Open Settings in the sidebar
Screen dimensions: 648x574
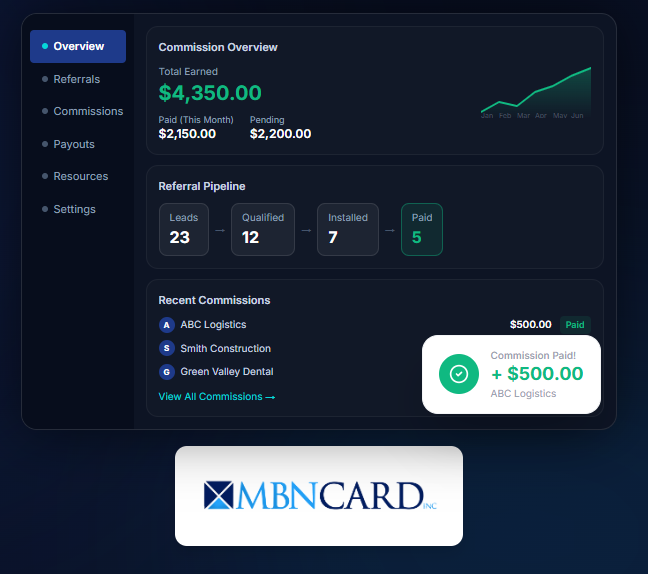tap(74, 209)
